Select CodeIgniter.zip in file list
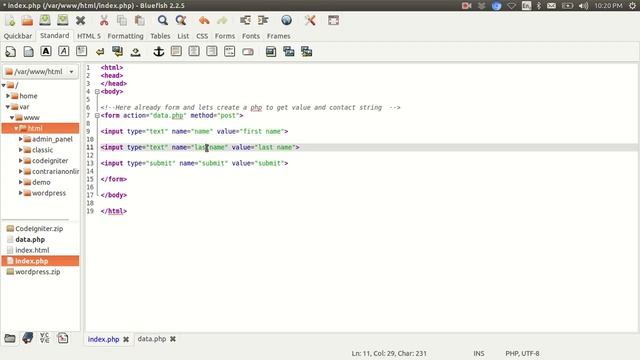The width and height of the screenshot is (640, 360). tap(39, 229)
